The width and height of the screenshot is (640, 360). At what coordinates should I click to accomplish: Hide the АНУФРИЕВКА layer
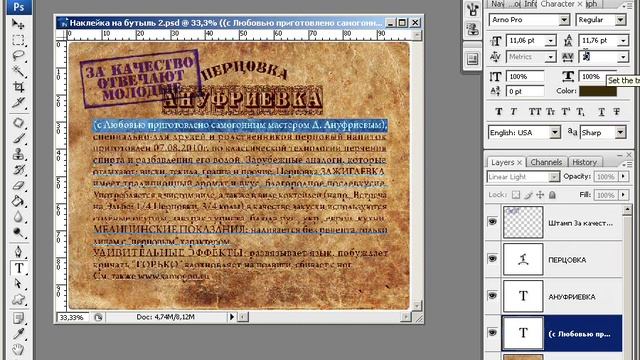[493, 296]
